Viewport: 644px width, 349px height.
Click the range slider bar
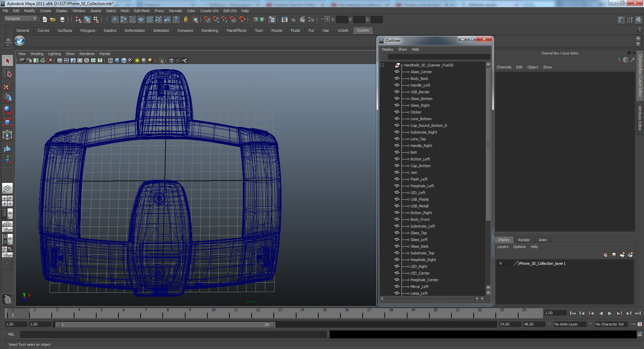click(165, 325)
